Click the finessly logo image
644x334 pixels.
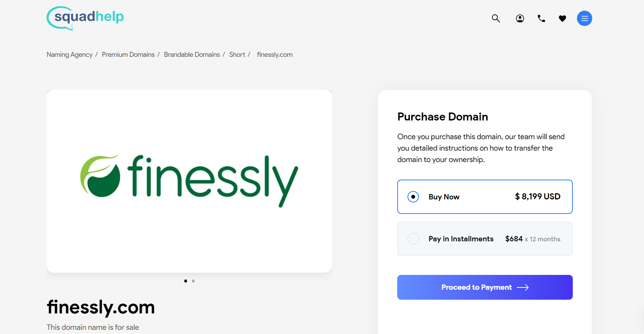(x=189, y=181)
